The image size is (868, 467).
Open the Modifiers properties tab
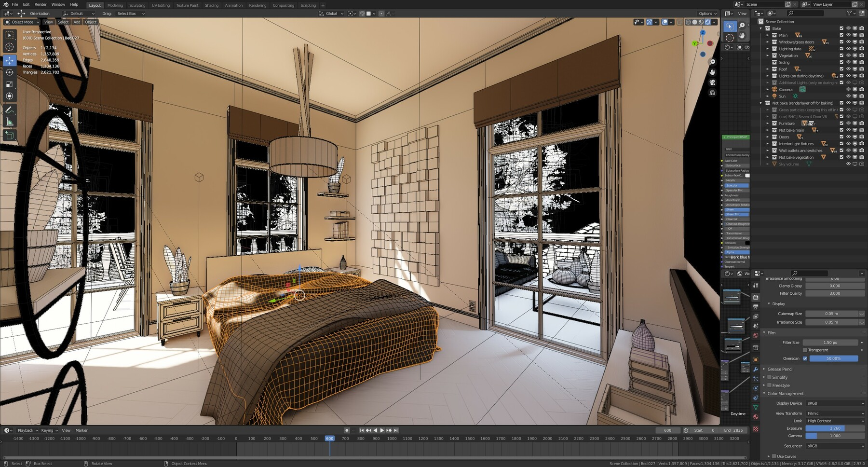click(x=756, y=369)
